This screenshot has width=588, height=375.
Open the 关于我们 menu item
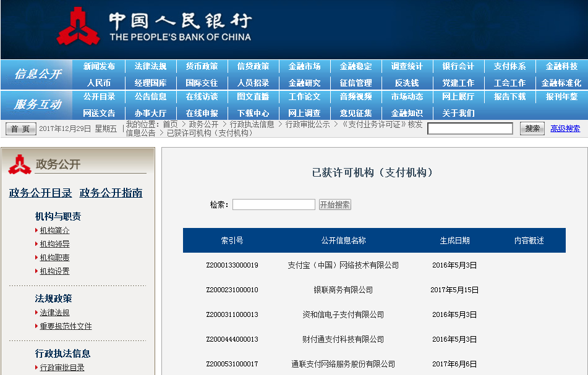click(x=458, y=113)
